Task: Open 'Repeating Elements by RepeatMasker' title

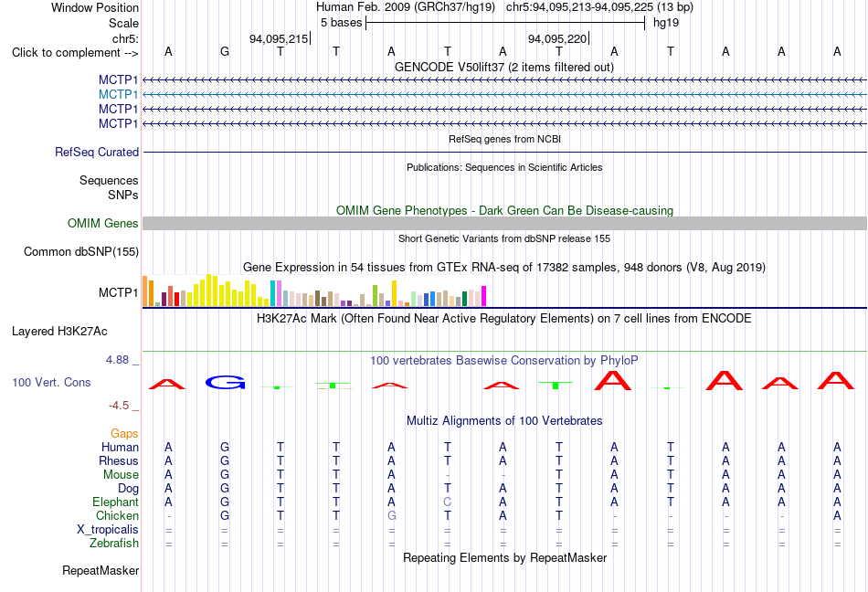Action: 504,557
